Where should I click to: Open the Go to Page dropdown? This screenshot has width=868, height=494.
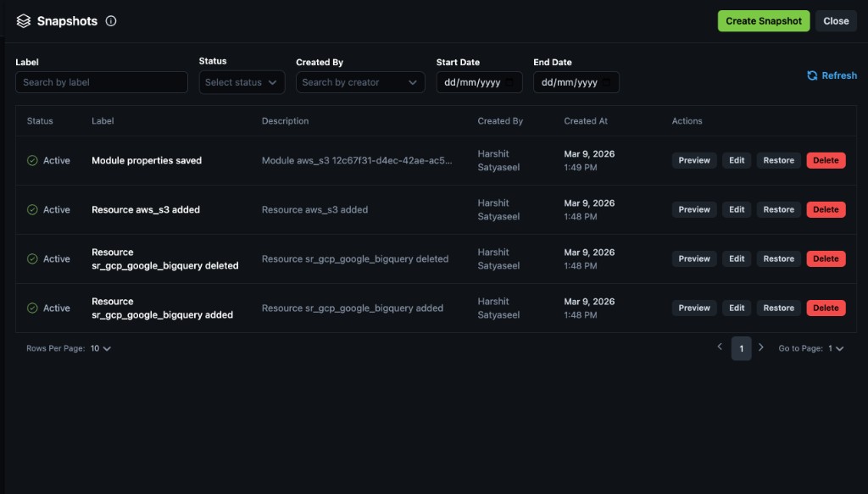(x=834, y=348)
